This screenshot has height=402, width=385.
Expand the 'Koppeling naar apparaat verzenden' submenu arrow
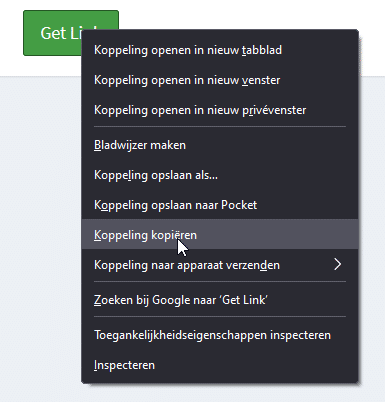(338, 265)
